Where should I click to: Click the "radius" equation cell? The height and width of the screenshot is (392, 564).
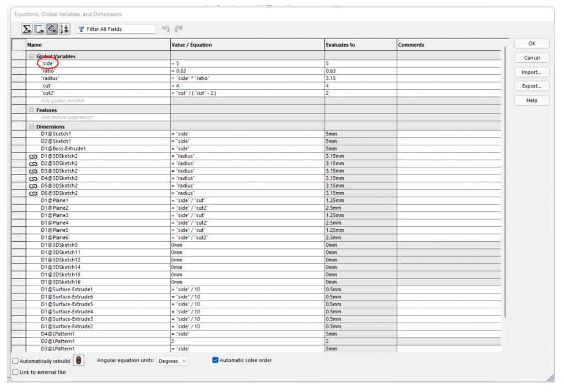247,78
